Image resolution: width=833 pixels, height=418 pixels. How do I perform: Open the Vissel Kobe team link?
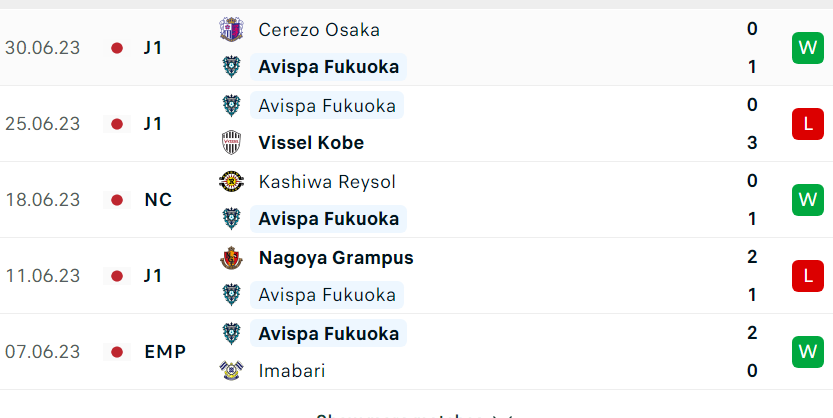coord(311,143)
